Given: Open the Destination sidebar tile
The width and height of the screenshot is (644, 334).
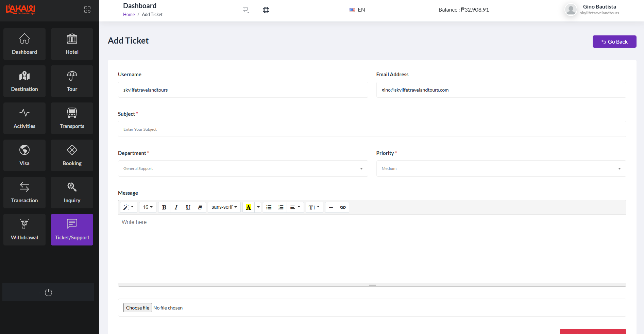Looking at the screenshot, I should 24,81.
